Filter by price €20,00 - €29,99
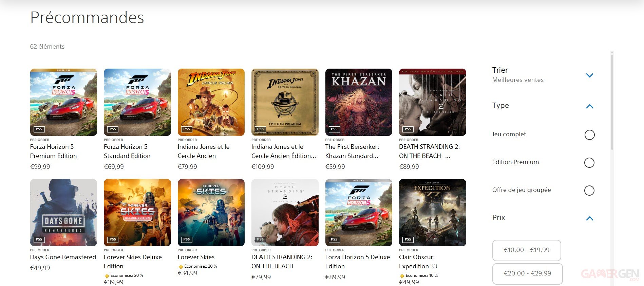 [x=527, y=274]
